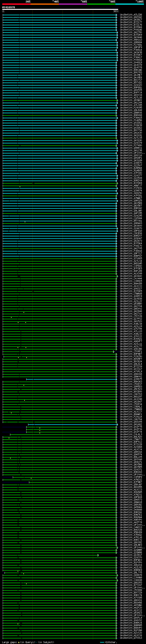Select hit label UniRef100_Q7G794
The width and height of the screenshot is (146, 644).
pos(131,329)
